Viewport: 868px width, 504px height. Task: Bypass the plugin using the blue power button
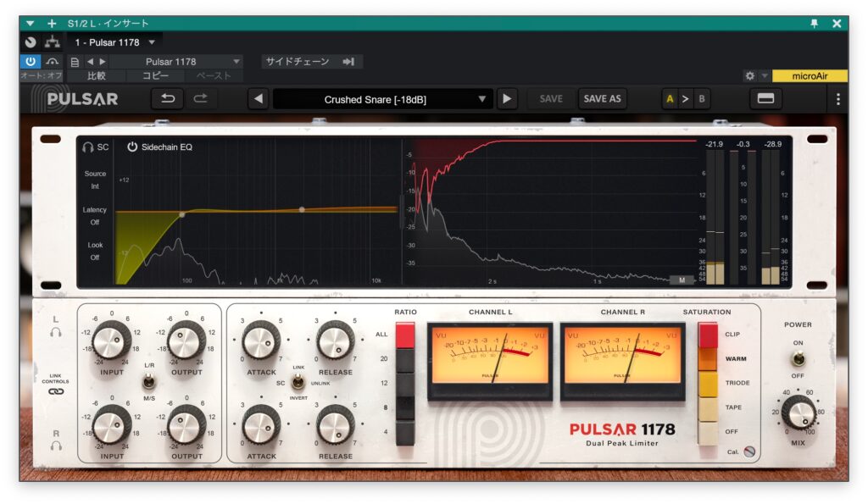31,62
